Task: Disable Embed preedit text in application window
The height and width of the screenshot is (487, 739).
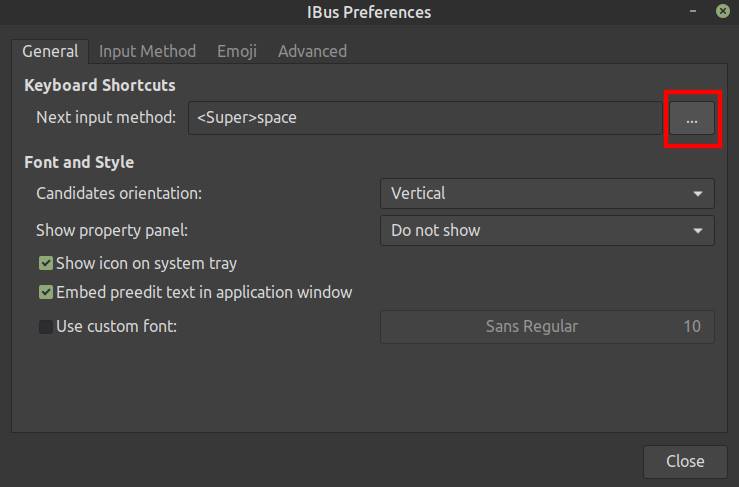Action: pyautogui.click(x=46, y=293)
